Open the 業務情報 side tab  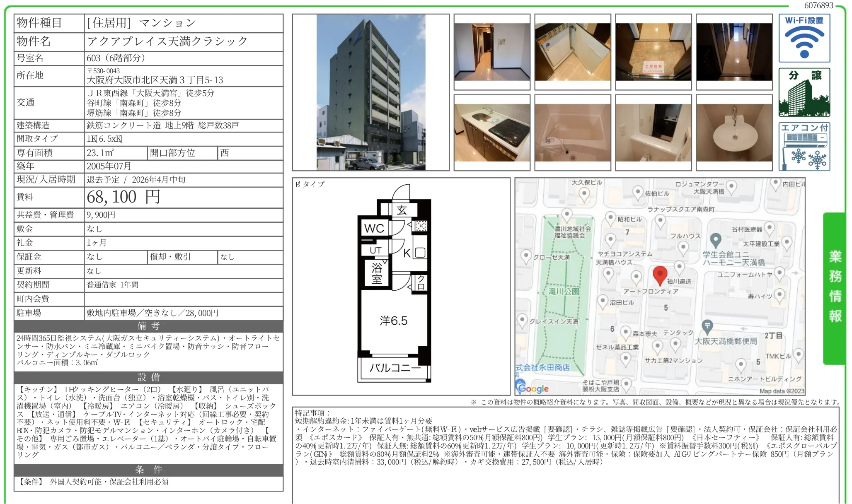pos(834,288)
